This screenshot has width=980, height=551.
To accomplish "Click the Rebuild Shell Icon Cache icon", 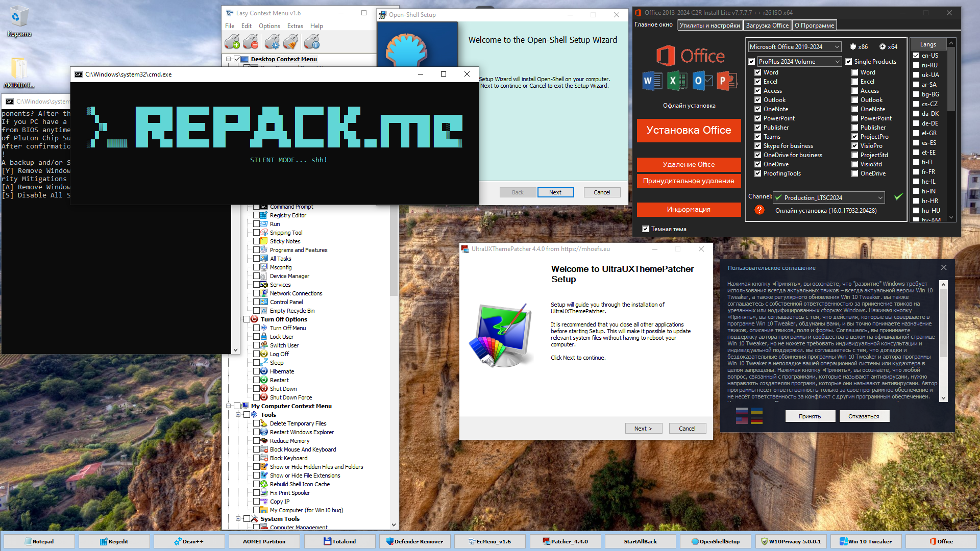I will coord(264,484).
